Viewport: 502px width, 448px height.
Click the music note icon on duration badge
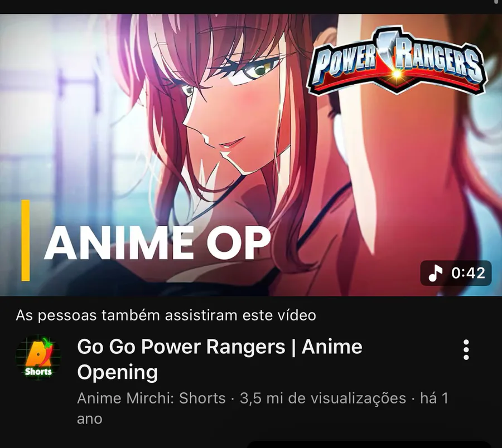click(x=435, y=273)
